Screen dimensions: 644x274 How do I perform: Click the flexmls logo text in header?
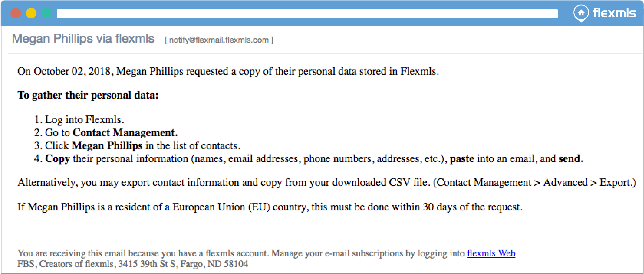(614, 13)
